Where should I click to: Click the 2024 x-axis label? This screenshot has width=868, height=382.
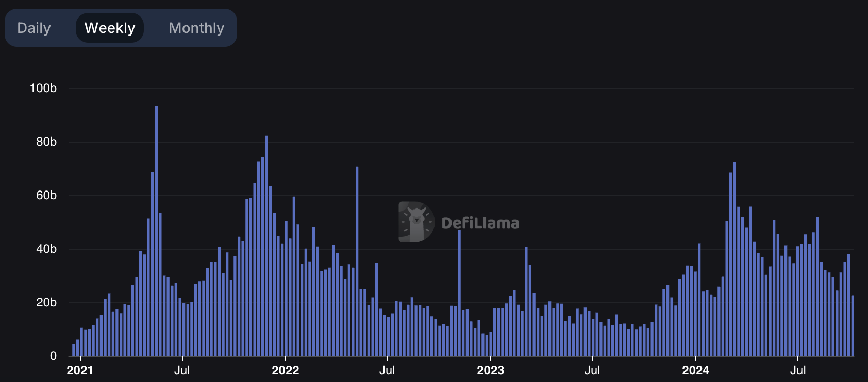click(x=695, y=370)
